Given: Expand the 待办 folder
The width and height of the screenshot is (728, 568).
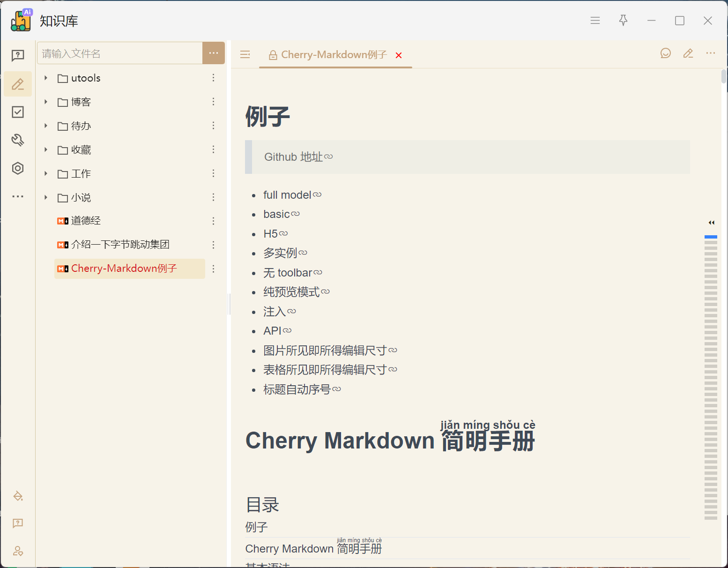Looking at the screenshot, I should pos(46,126).
